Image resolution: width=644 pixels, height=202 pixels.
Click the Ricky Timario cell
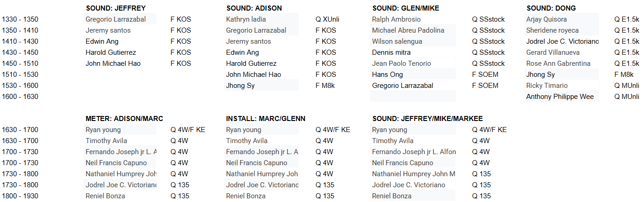click(547, 86)
